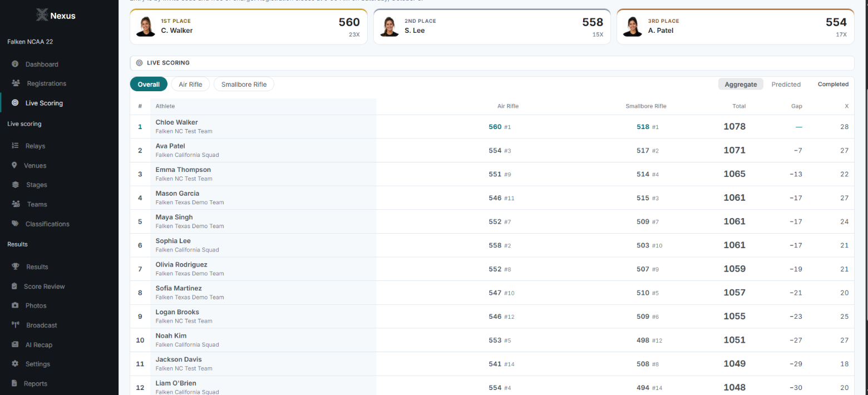Click the Score Review clipboard icon
Screen dimensions: 868x395
click(x=14, y=286)
